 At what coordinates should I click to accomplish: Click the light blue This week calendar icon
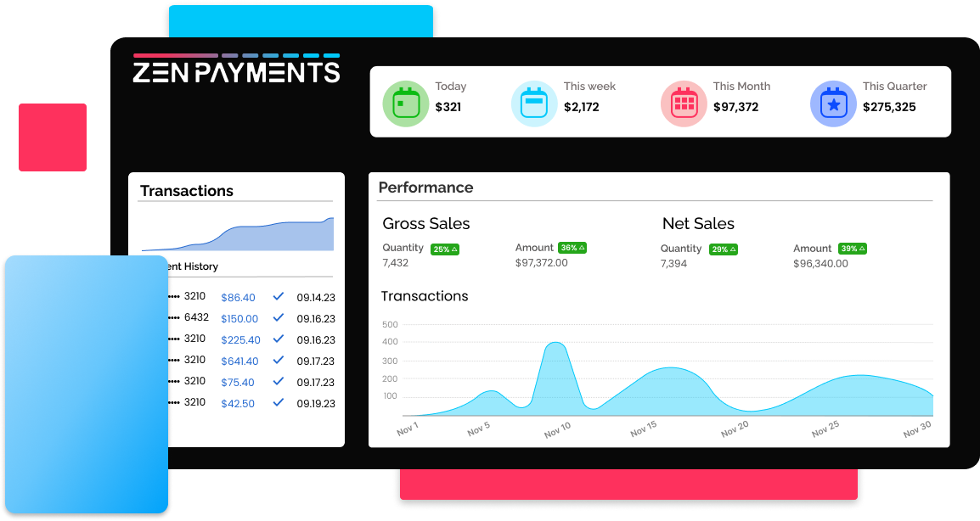click(534, 104)
